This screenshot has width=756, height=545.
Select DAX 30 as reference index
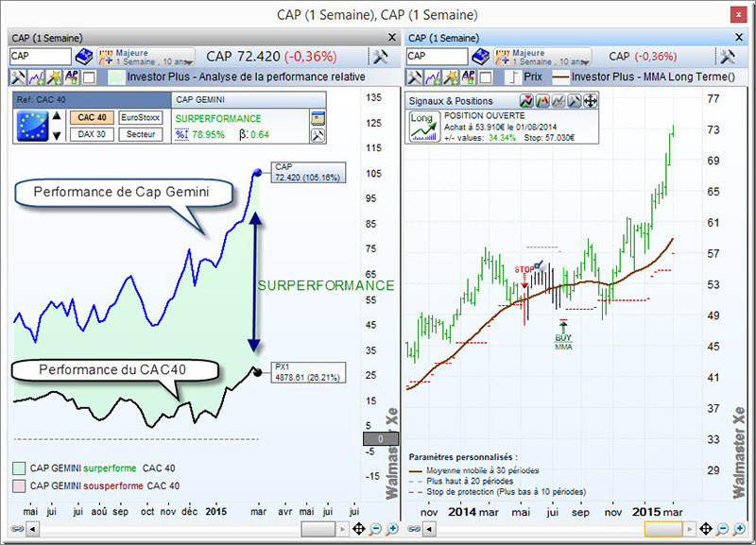(92, 134)
